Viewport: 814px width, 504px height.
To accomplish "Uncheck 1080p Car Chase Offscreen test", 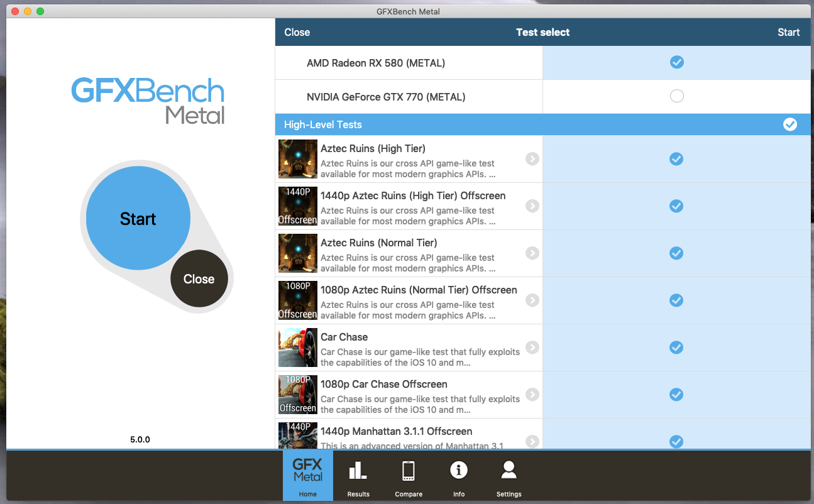I will coord(676,395).
